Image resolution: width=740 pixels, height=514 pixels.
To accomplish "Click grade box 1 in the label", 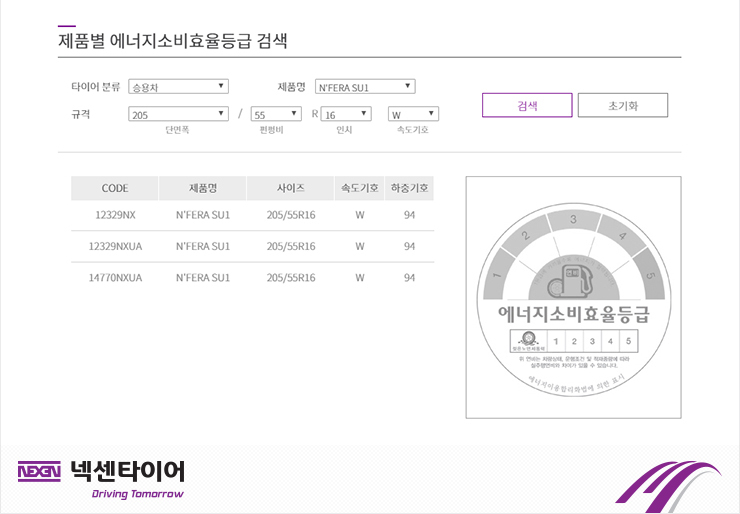I will pos(556,341).
